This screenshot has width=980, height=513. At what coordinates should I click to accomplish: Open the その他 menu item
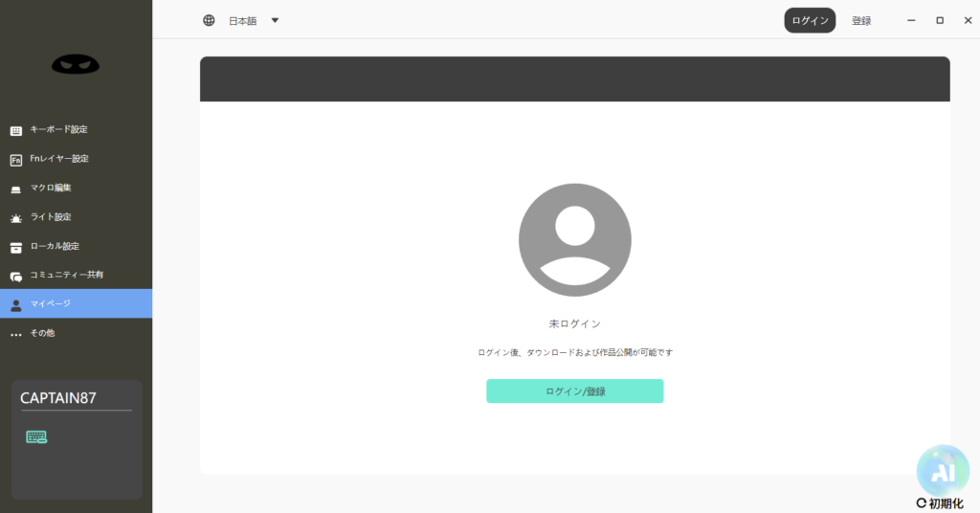(43, 333)
